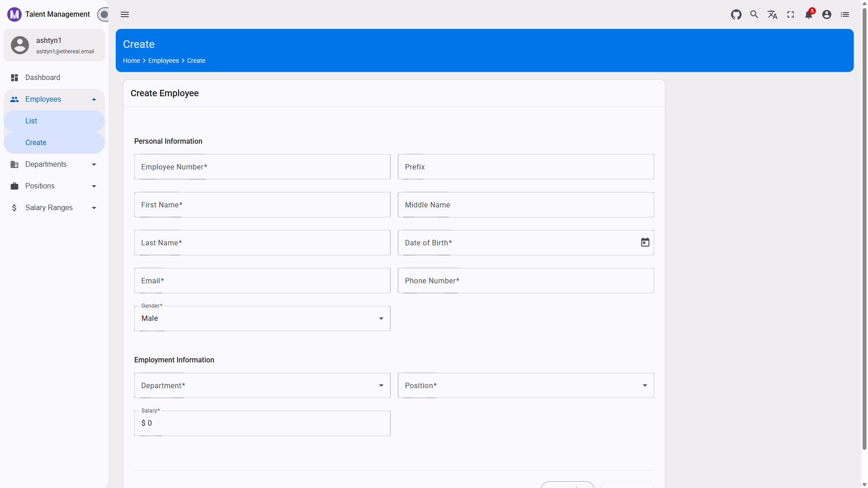Viewport: 868px width, 488px height.
Task: Click the search magnifier icon
Action: (754, 14)
